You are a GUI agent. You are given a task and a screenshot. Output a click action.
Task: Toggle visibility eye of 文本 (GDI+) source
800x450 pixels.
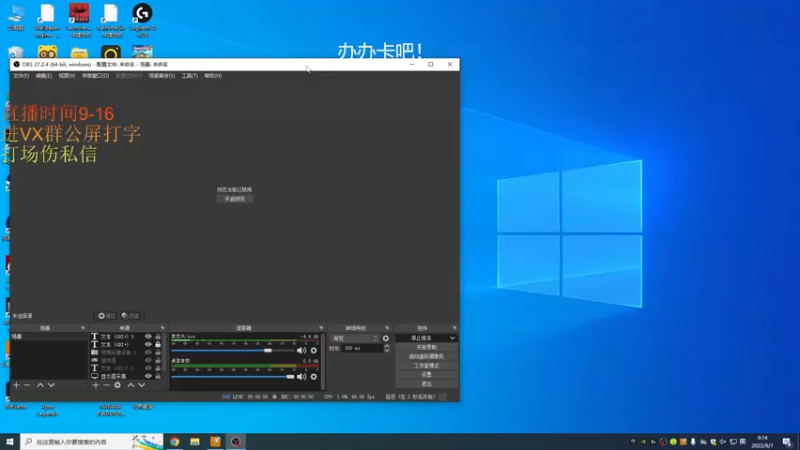(x=148, y=344)
